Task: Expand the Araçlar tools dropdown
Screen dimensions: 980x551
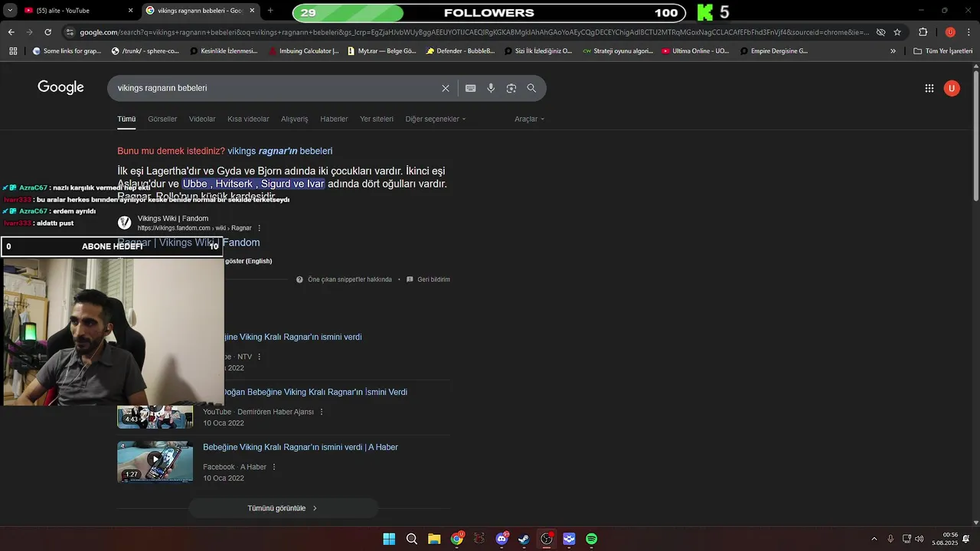Action: point(530,119)
